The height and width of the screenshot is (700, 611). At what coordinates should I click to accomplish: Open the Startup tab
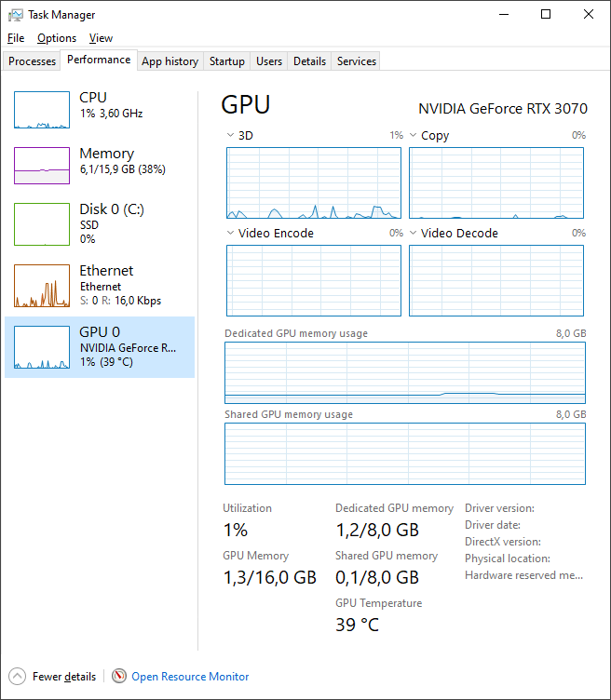tap(227, 61)
